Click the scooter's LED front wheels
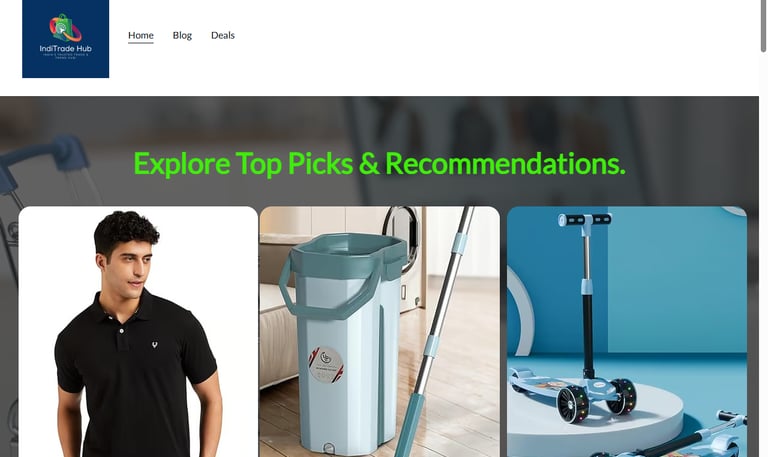 (x=596, y=400)
